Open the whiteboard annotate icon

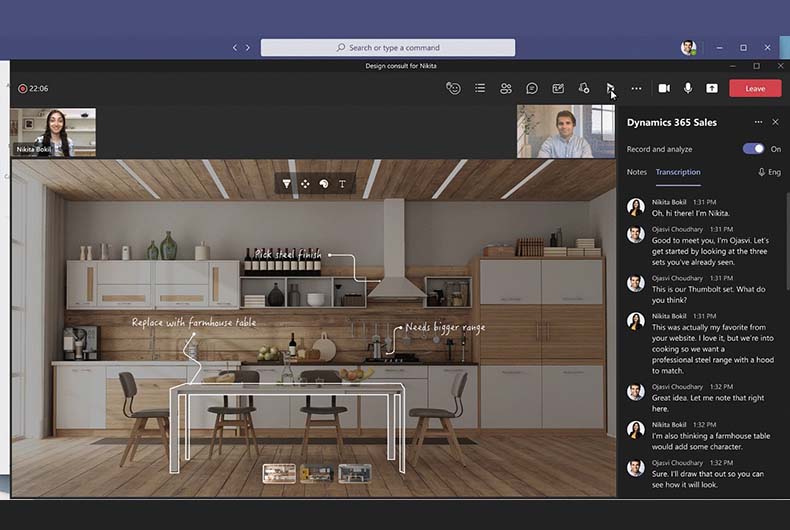[558, 89]
